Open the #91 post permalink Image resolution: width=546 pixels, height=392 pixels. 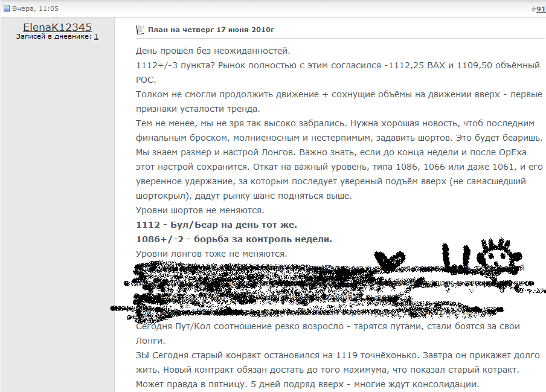point(539,10)
